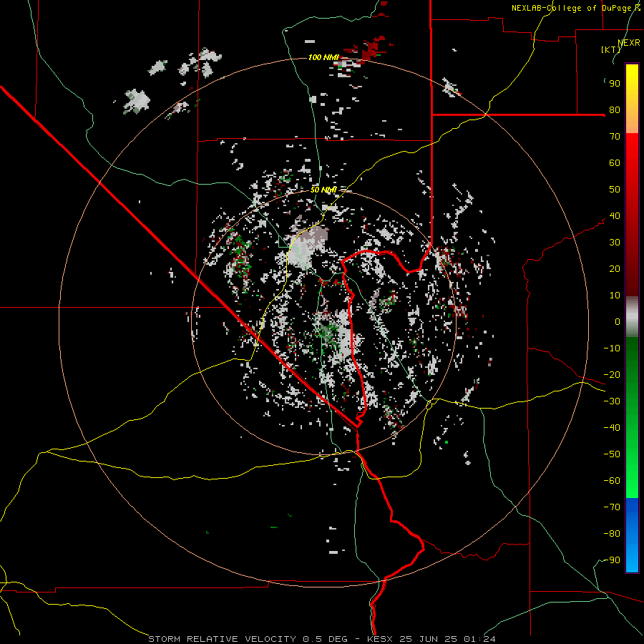
Task: Click the 70 value on the velocity scale
Action: click(615, 137)
